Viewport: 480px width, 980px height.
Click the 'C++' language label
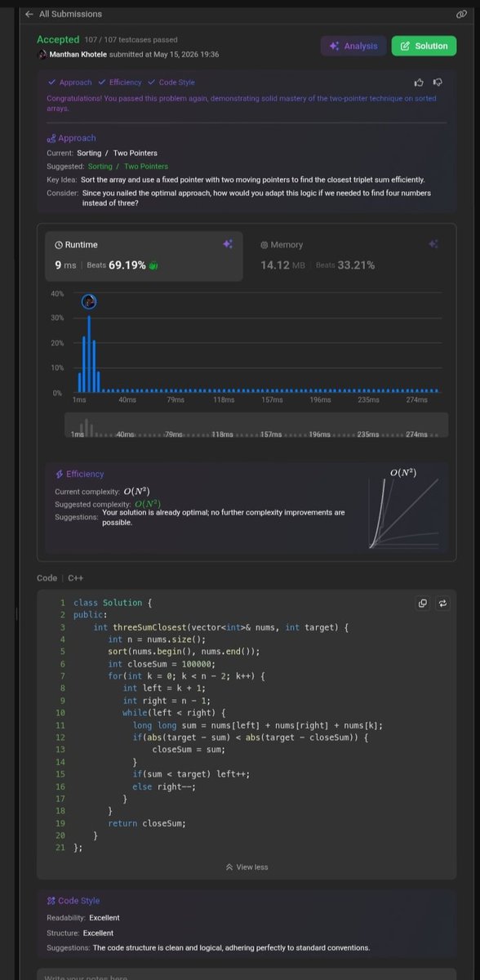click(75, 578)
